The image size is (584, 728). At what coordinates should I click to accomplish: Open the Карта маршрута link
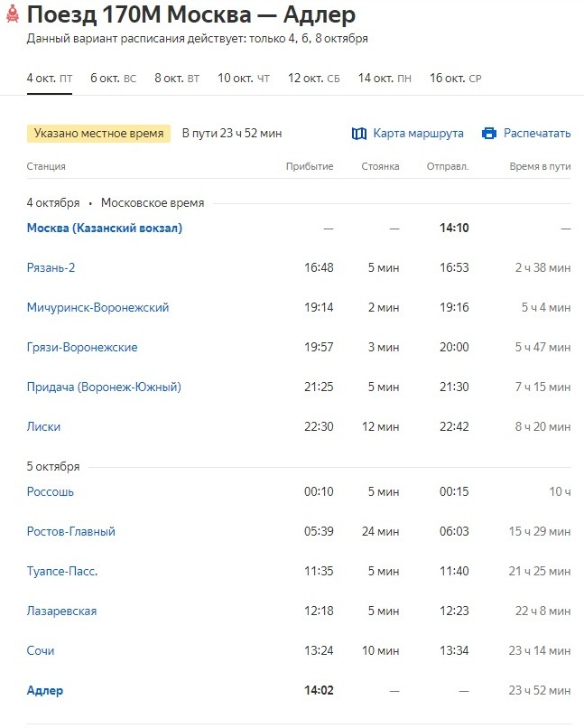(418, 134)
